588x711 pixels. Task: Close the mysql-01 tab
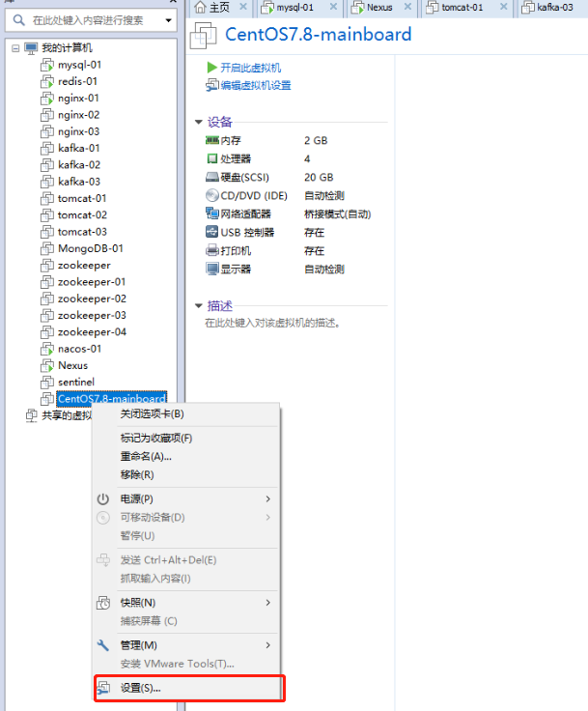click(x=333, y=7)
